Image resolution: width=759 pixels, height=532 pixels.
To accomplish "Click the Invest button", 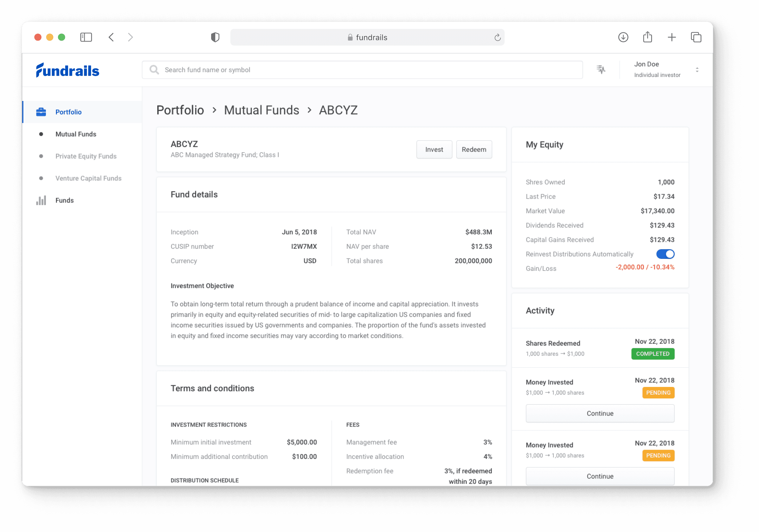I will 434,150.
